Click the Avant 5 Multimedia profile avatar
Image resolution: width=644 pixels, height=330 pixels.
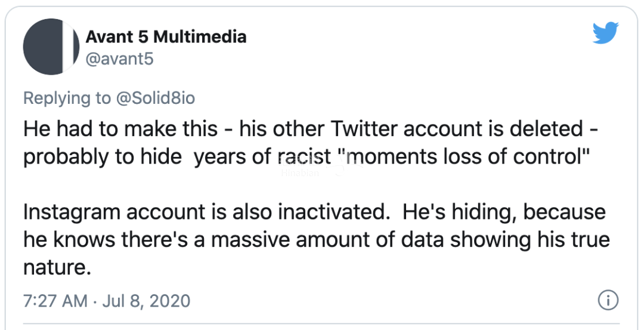tap(51, 47)
